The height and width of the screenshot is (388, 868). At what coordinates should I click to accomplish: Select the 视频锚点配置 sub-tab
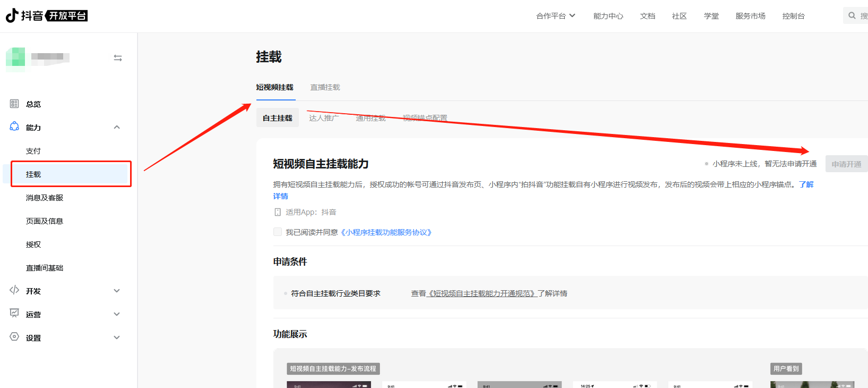[425, 118]
